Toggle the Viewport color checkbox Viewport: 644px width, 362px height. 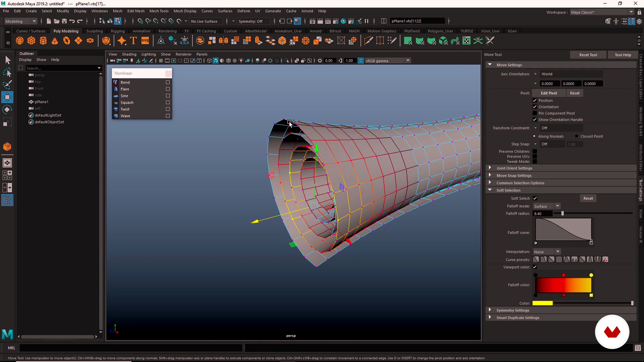[x=535, y=267]
